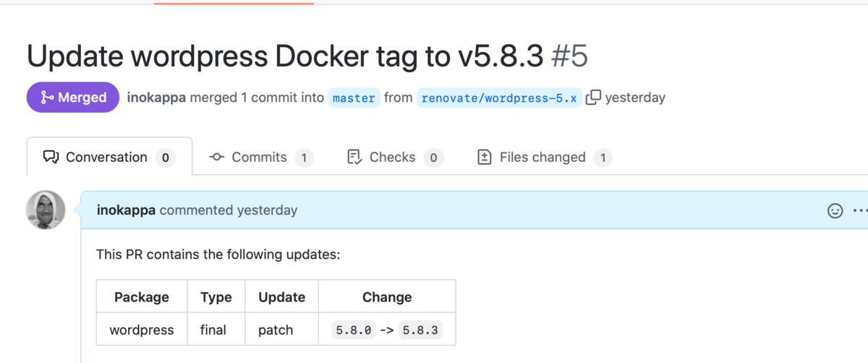Viewport: 868px width, 363px height.
Task: Click the Package column header
Action: (142, 297)
